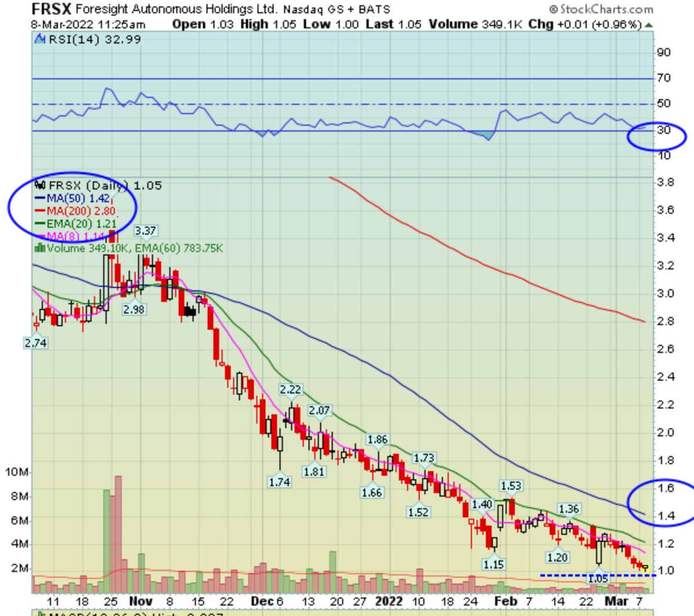Screen dimensions: 694x616
Task: Click the 8-Mar-2022 11:25am timestamp
Action: (88, 24)
